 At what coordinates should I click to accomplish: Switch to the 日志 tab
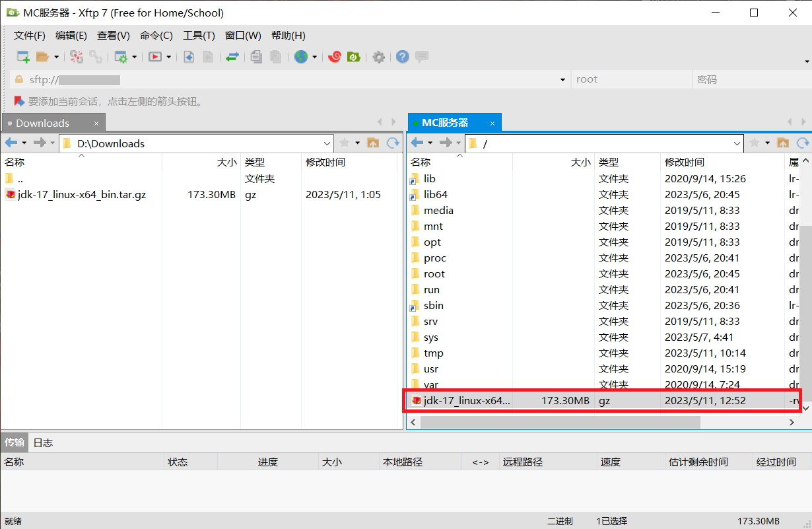point(43,442)
